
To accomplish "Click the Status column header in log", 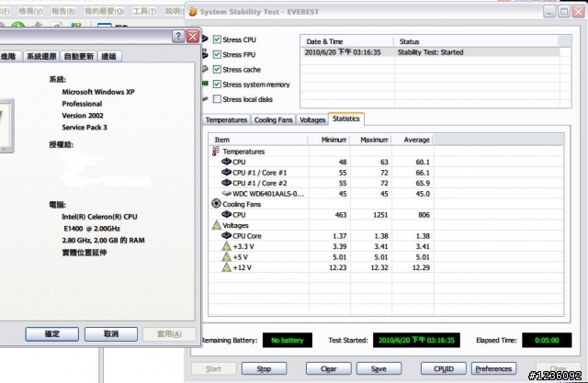I will click(x=476, y=41).
